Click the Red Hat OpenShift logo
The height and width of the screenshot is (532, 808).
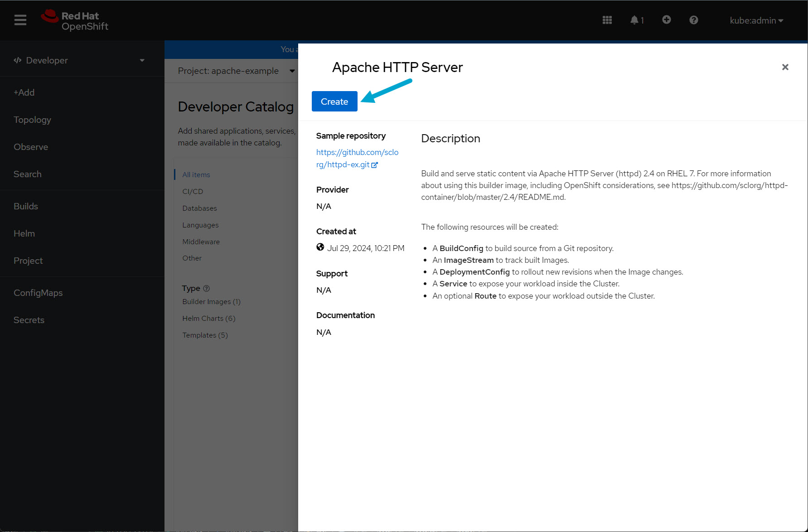click(x=75, y=20)
